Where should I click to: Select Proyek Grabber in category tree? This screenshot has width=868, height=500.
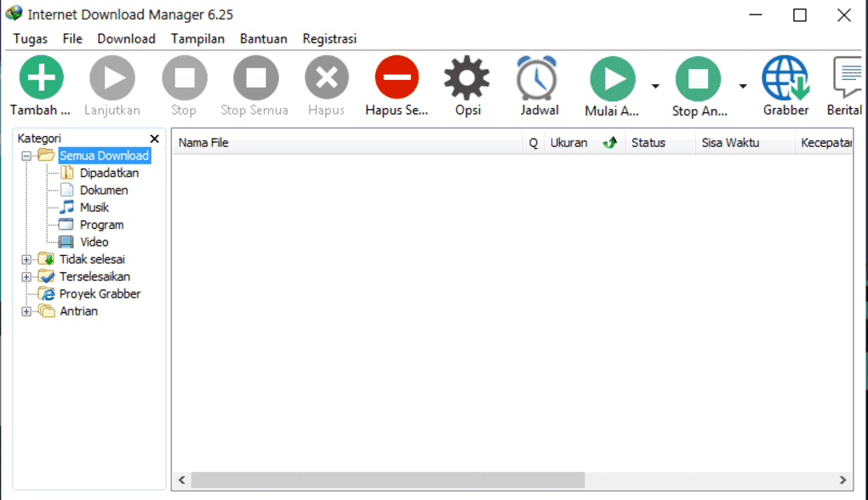coord(100,293)
